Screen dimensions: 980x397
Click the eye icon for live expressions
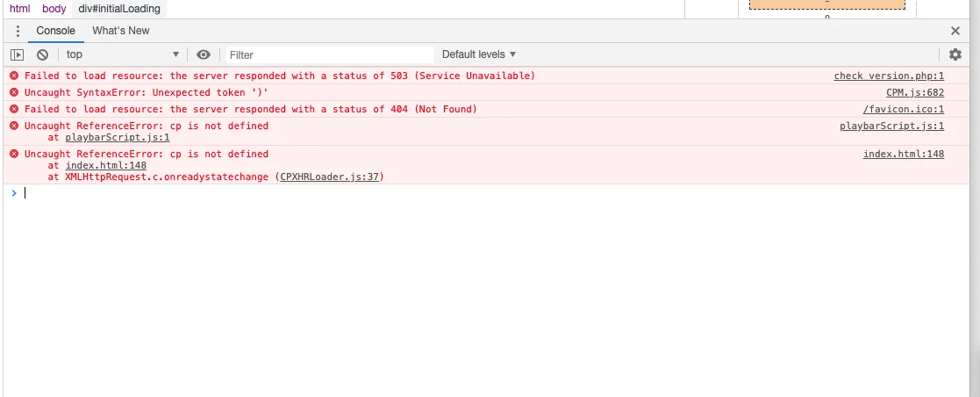tap(204, 54)
